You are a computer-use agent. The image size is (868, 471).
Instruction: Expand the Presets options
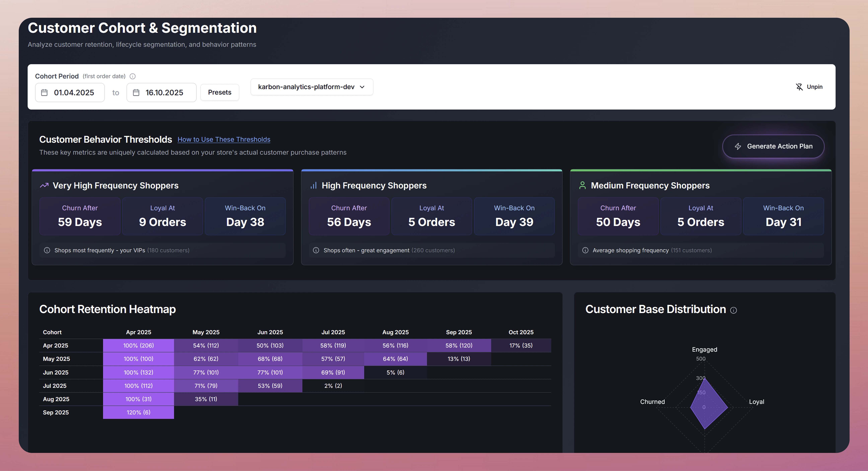click(x=219, y=92)
